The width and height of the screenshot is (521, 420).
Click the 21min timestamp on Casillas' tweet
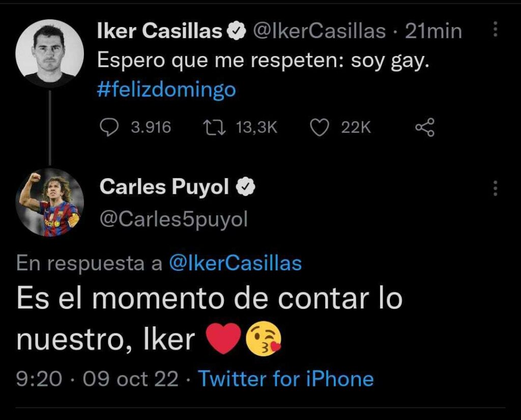(433, 32)
